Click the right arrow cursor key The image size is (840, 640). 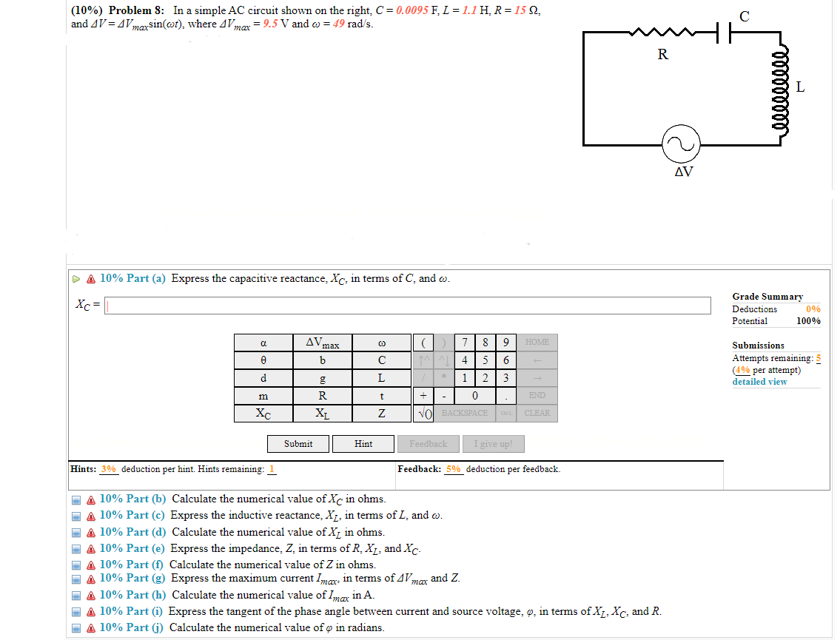pyautogui.click(x=537, y=377)
